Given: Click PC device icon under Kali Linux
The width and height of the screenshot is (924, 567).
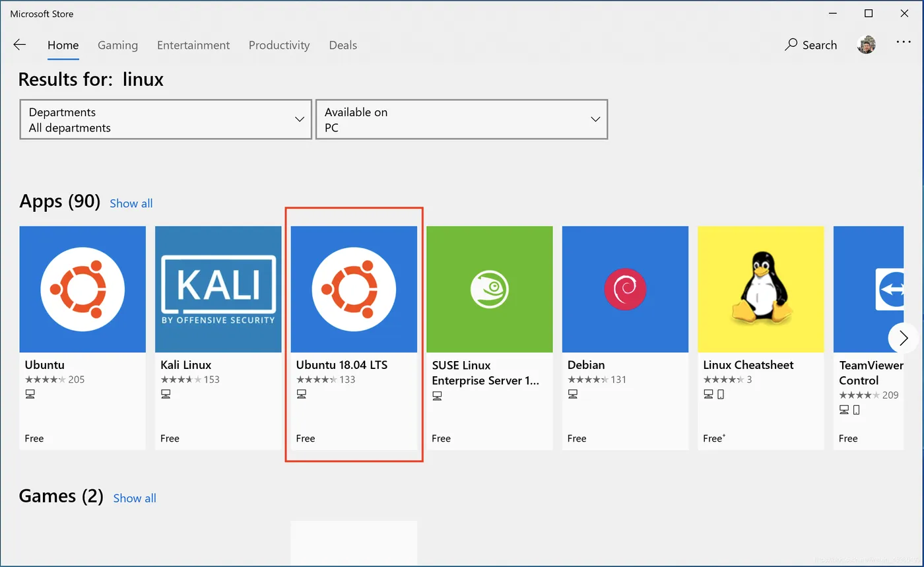Looking at the screenshot, I should pyautogui.click(x=166, y=394).
